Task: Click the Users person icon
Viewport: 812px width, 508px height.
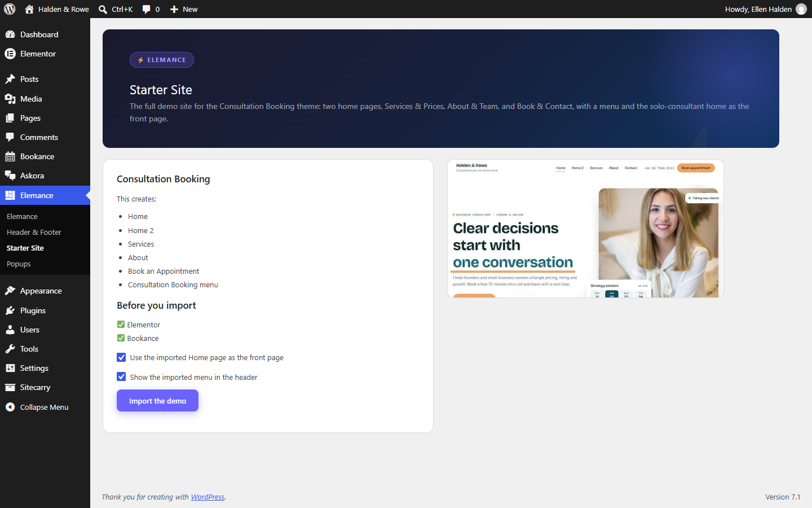Action: (x=10, y=330)
